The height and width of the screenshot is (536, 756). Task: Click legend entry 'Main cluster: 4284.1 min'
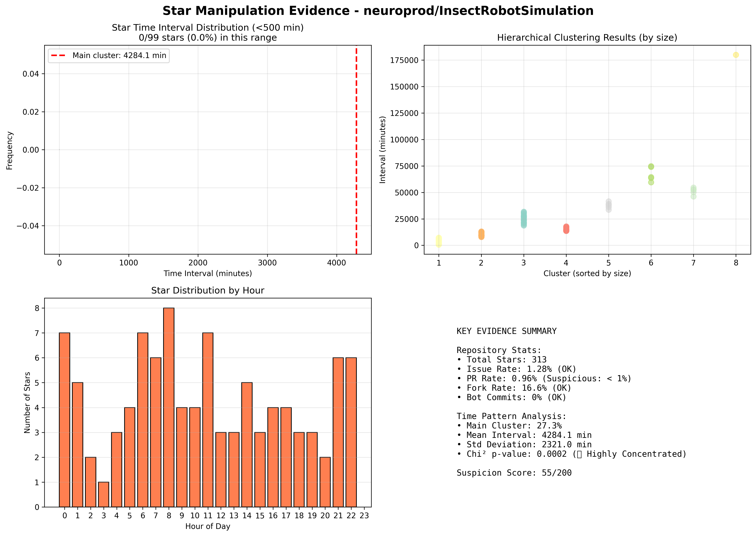click(109, 56)
